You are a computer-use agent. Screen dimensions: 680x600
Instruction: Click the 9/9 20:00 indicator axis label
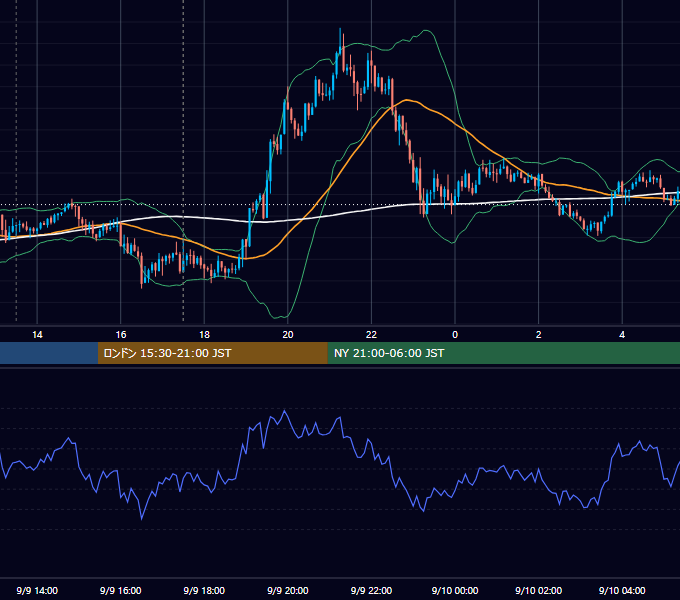tap(288, 590)
